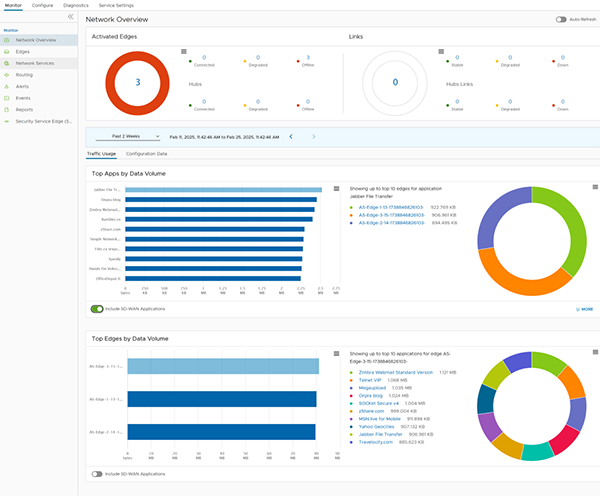Click the Reports icon in sidebar

pos(7,109)
